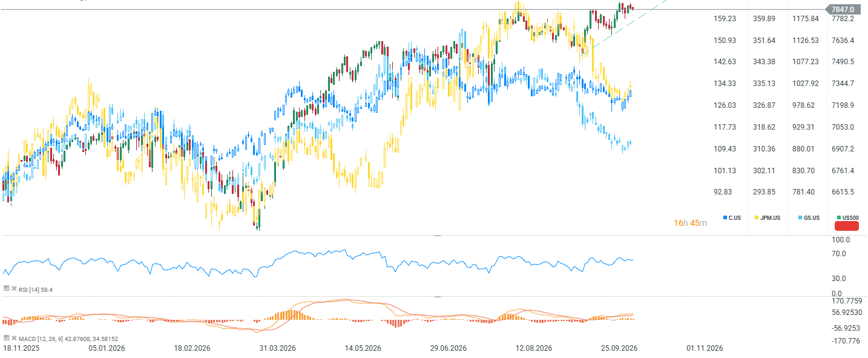Click the 16h 45m candle countdown
The image size is (868, 358).
pyautogui.click(x=690, y=223)
